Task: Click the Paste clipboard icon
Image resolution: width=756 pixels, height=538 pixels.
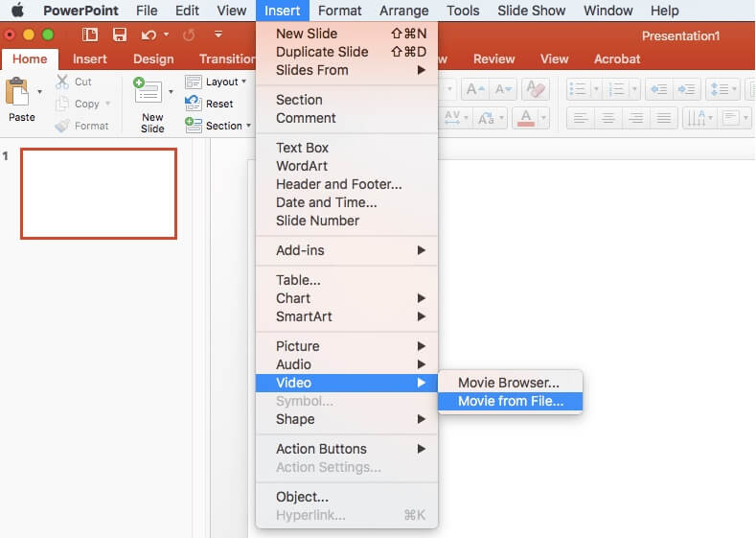Action: [17, 92]
